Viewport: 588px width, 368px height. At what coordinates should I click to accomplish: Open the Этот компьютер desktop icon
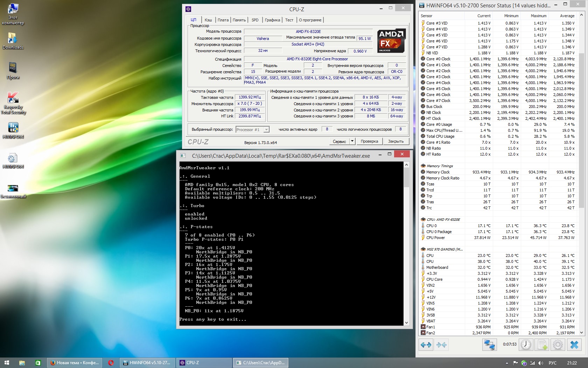coord(13,14)
